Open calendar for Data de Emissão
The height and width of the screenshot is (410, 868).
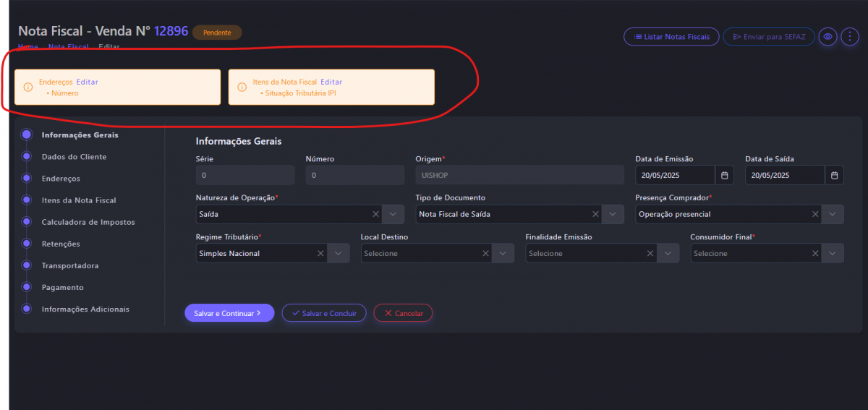(724, 175)
